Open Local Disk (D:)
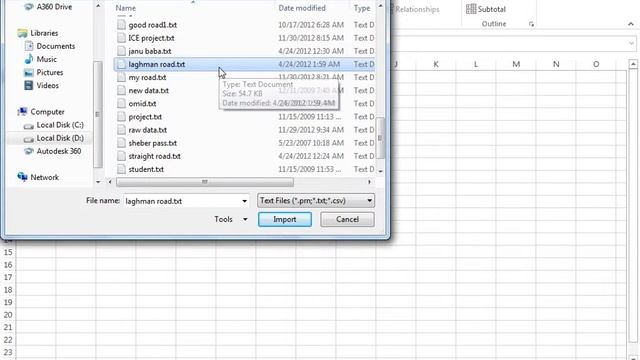The height and width of the screenshot is (360, 640). tap(60, 138)
